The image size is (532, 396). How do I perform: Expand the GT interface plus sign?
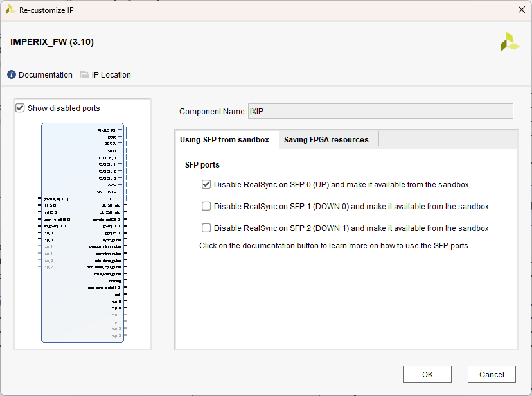120,198
